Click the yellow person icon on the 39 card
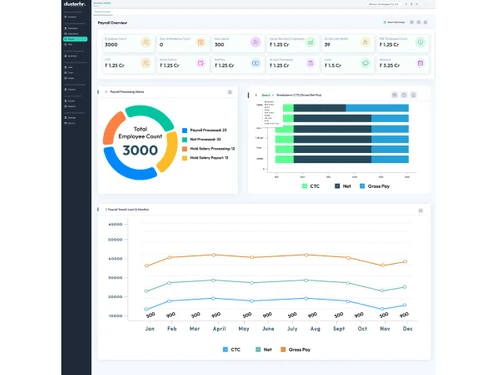This screenshot has width=500, height=375. pyautogui.click(x=365, y=42)
